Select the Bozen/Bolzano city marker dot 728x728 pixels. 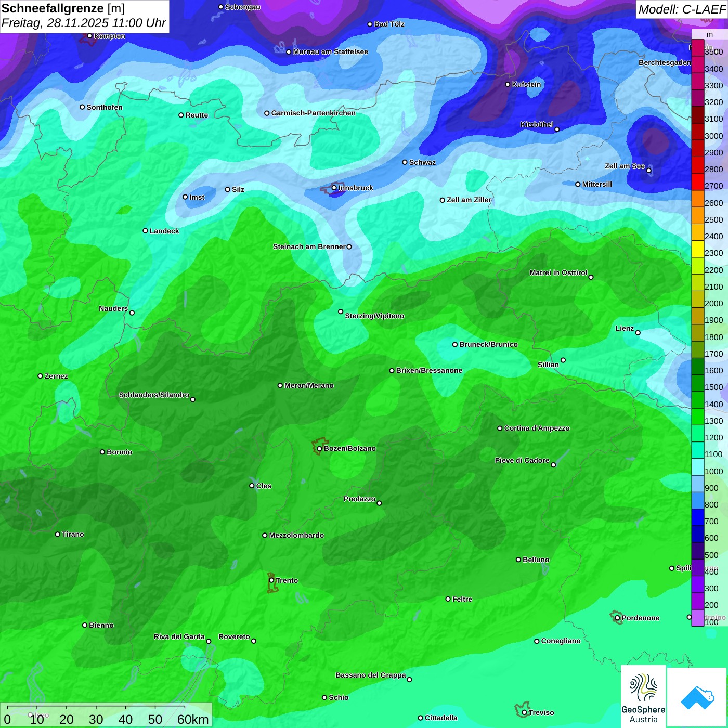coord(319,449)
